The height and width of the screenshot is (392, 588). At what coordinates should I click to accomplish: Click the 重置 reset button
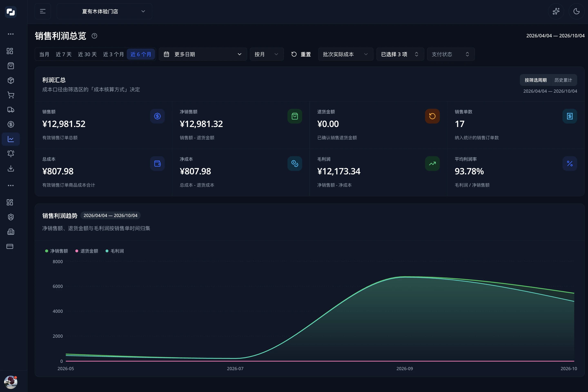(301, 54)
